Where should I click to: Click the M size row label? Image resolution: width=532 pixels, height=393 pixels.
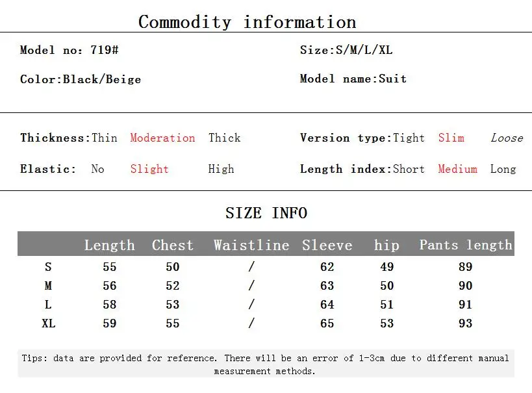pyautogui.click(x=48, y=286)
